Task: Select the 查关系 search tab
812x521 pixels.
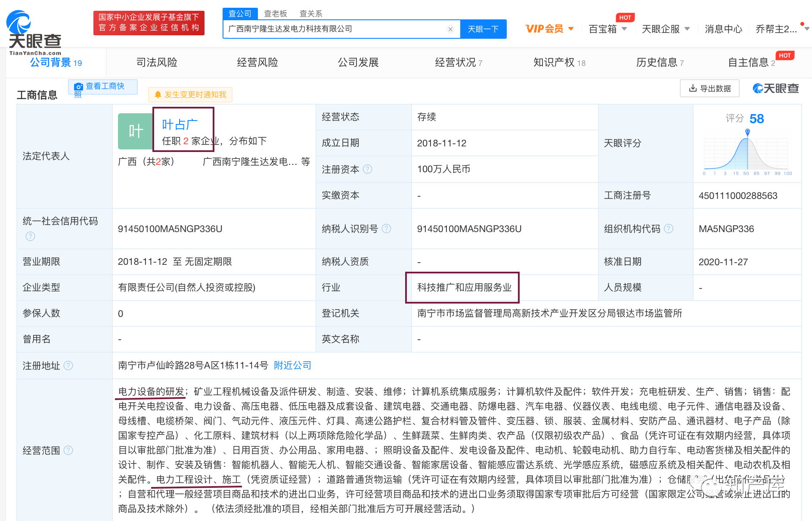Action: click(311, 13)
